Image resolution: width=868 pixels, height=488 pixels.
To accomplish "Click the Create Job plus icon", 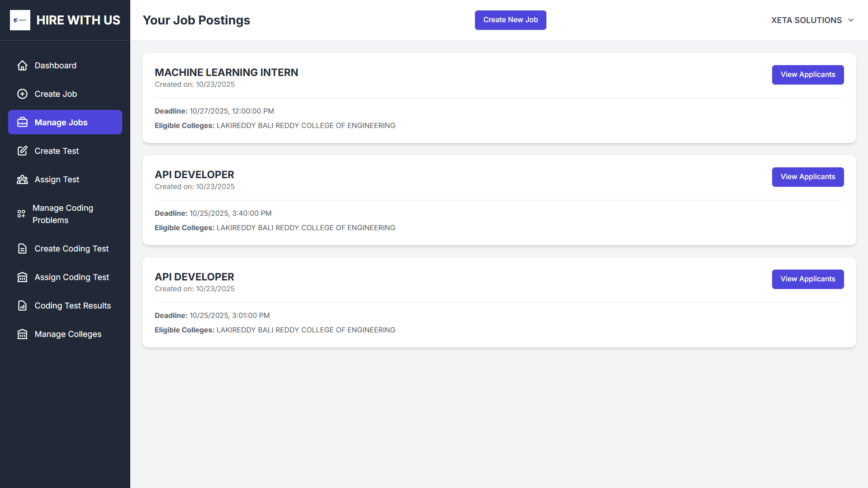I will (23, 94).
